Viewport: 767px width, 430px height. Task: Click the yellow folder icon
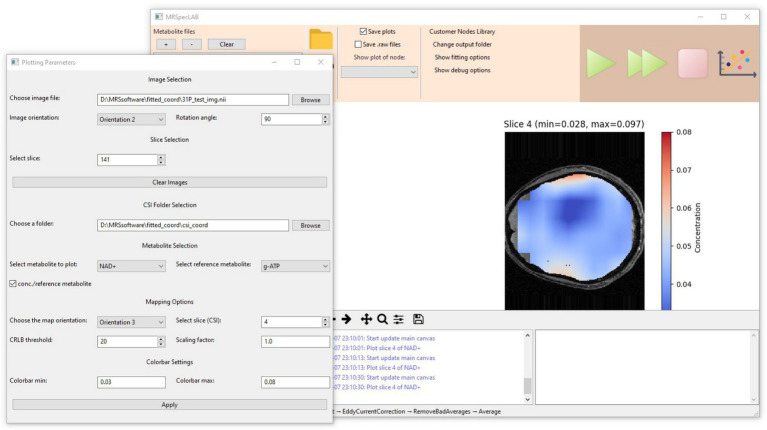[x=321, y=39]
